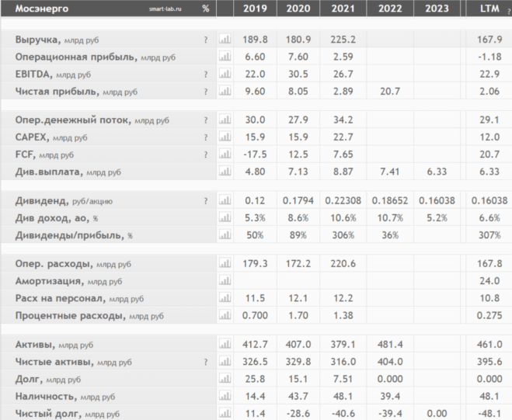This screenshot has width=512, height=420.
Task: Click Выручка 2021 value 225.2
Action: point(343,40)
